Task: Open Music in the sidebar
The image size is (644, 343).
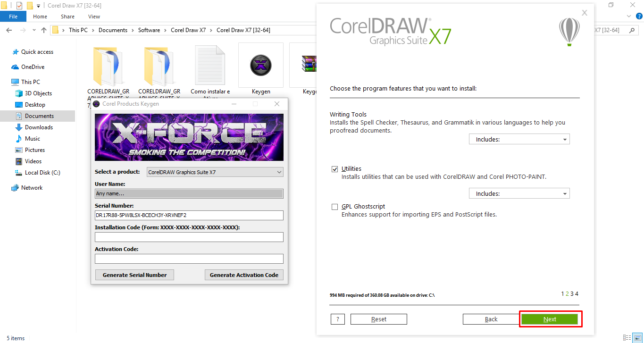Action: [x=33, y=139]
